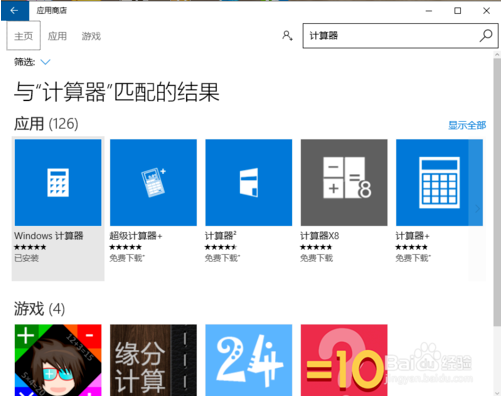Click the 已安装 status text
503x402 pixels.
pos(26,258)
